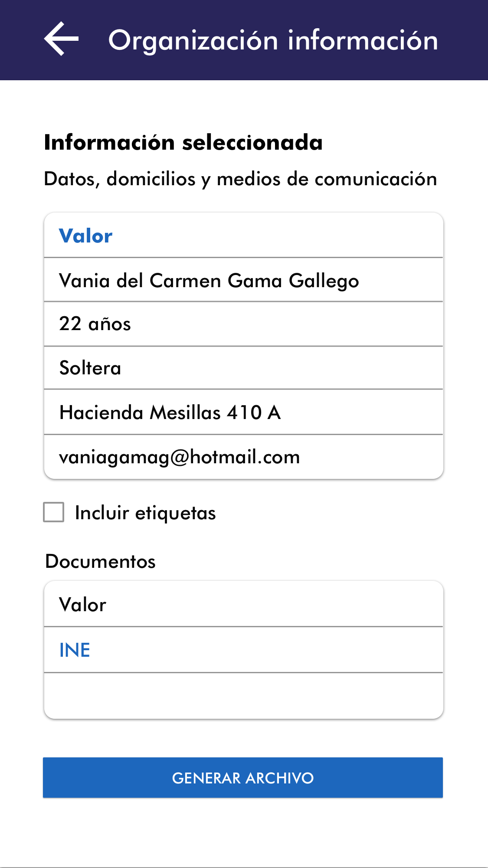488x868 pixels.
Task: Click the Documentos section label
Action: tap(100, 561)
